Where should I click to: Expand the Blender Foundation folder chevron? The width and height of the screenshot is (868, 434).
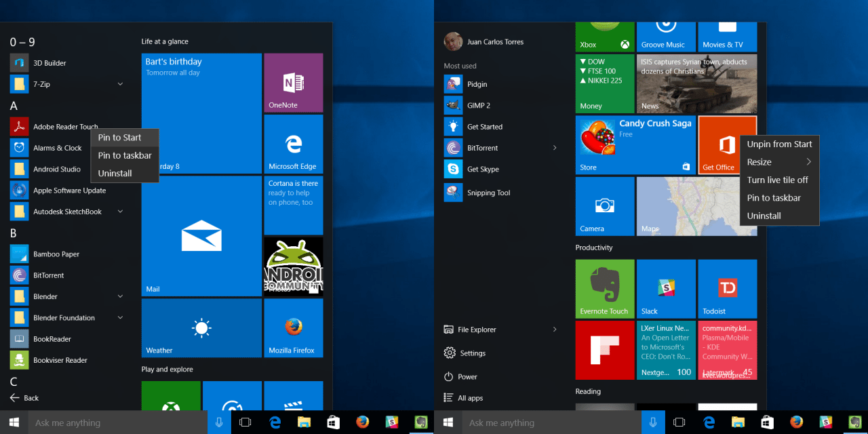pos(120,317)
